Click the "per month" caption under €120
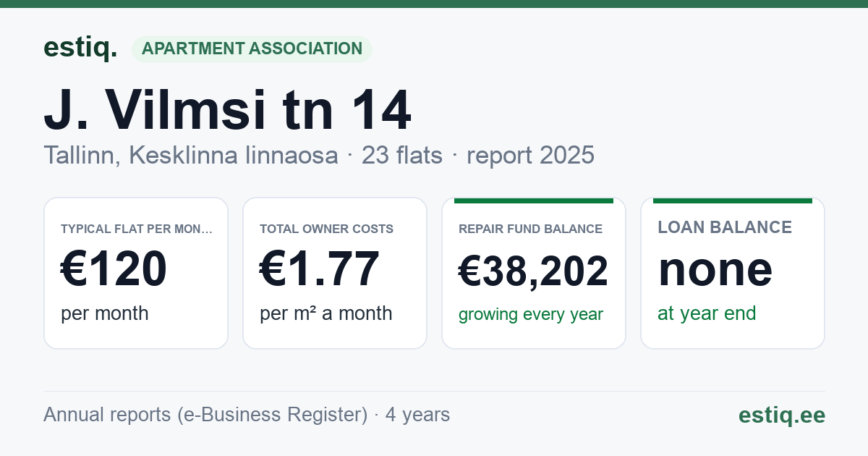 (x=104, y=313)
